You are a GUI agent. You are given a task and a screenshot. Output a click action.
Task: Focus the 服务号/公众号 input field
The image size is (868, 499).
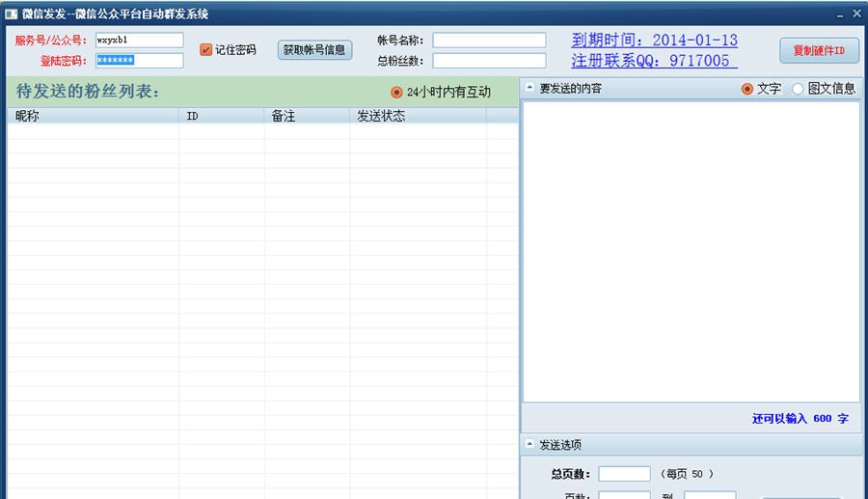pos(139,41)
